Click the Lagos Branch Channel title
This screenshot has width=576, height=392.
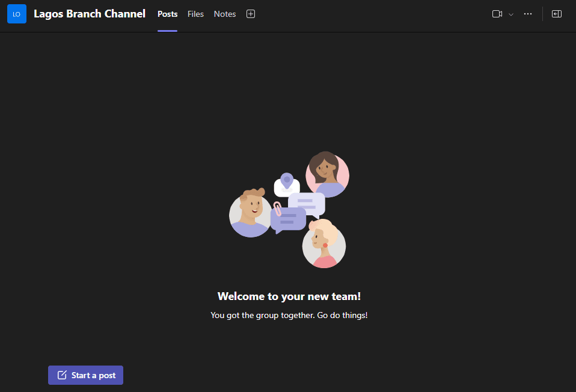point(89,14)
